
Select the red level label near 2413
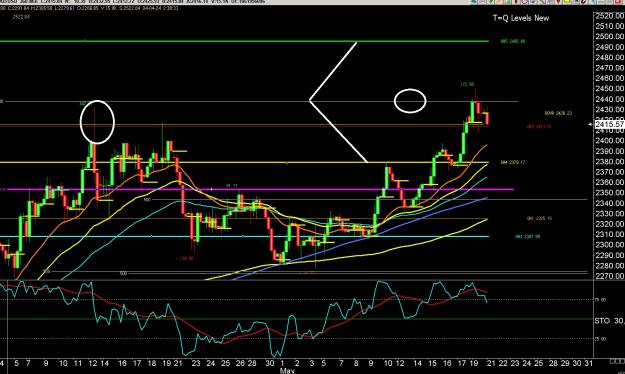[x=539, y=126]
